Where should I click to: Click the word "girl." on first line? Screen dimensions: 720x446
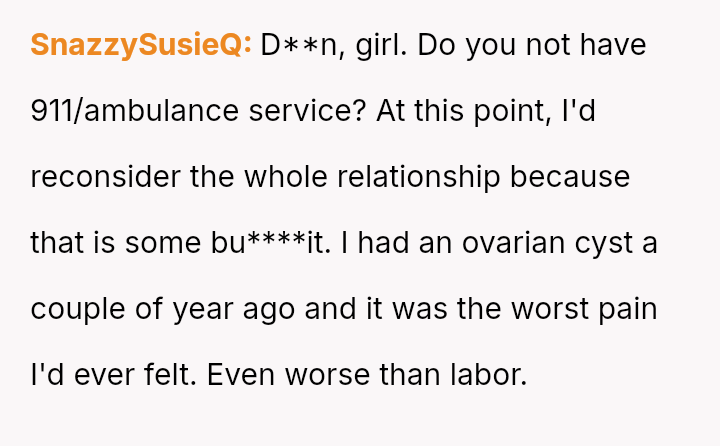(373, 46)
